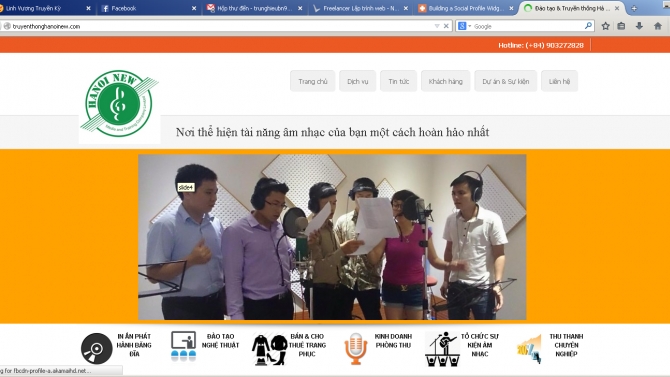Click the search magnifier icon in Google box
The image size is (670, 377).
tap(588, 26)
